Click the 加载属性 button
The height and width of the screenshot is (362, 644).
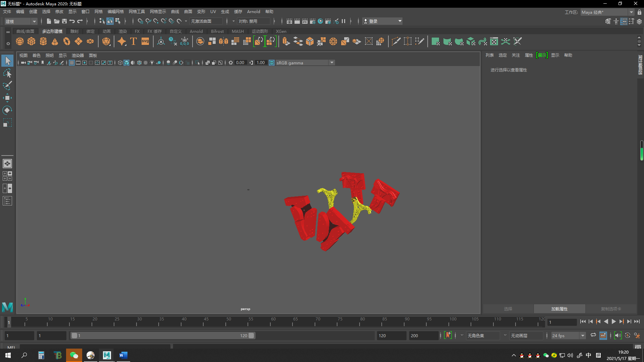559,309
